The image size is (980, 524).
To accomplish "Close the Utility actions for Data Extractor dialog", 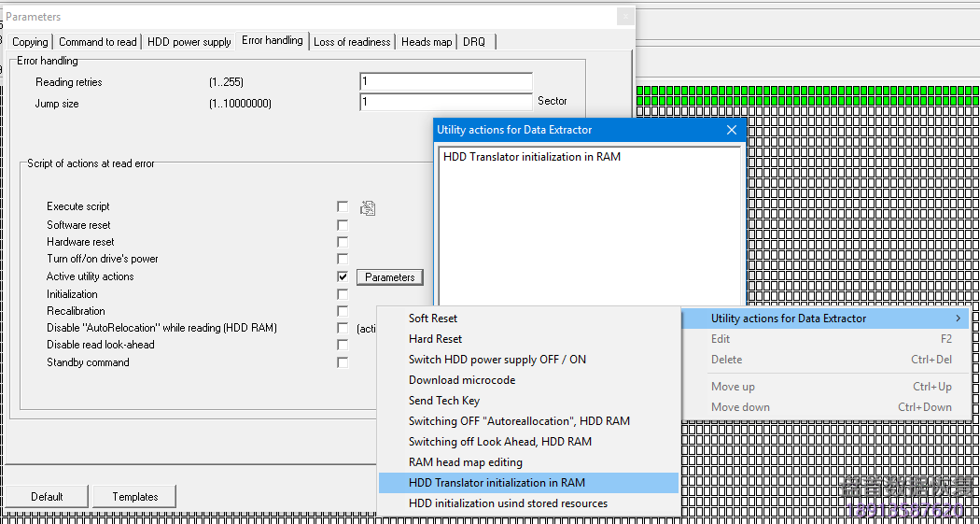I will pyautogui.click(x=732, y=131).
